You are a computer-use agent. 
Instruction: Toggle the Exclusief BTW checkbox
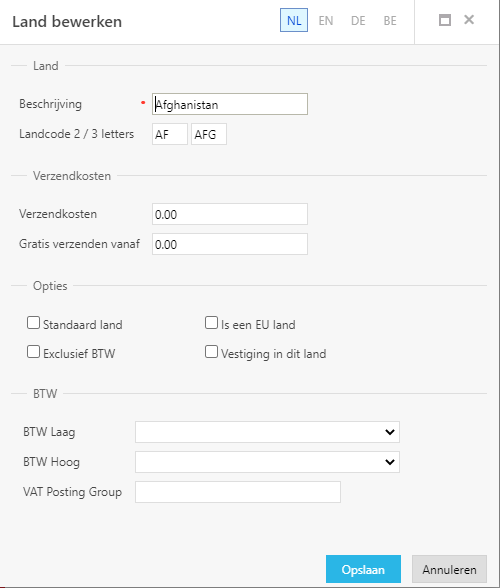tap(33, 352)
